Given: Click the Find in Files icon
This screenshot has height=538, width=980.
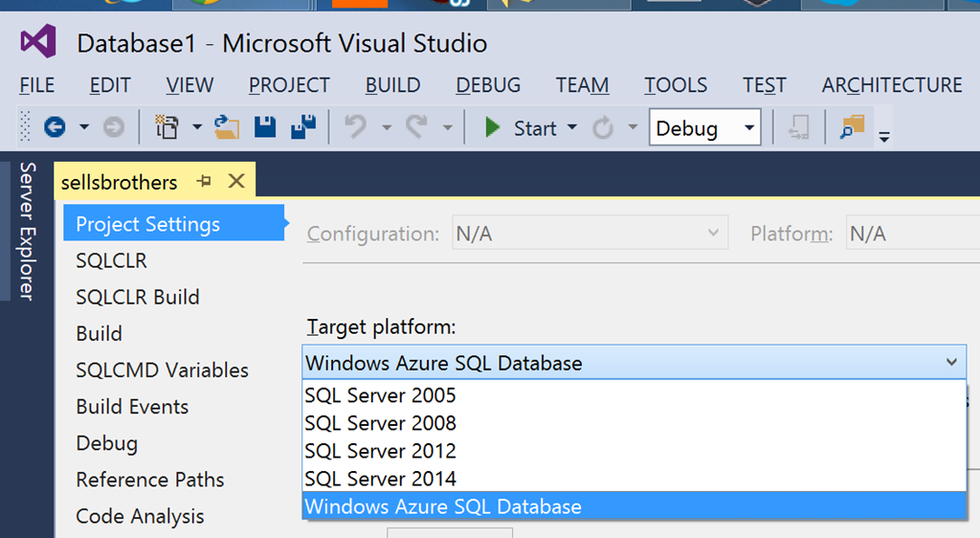Looking at the screenshot, I should pos(852,127).
